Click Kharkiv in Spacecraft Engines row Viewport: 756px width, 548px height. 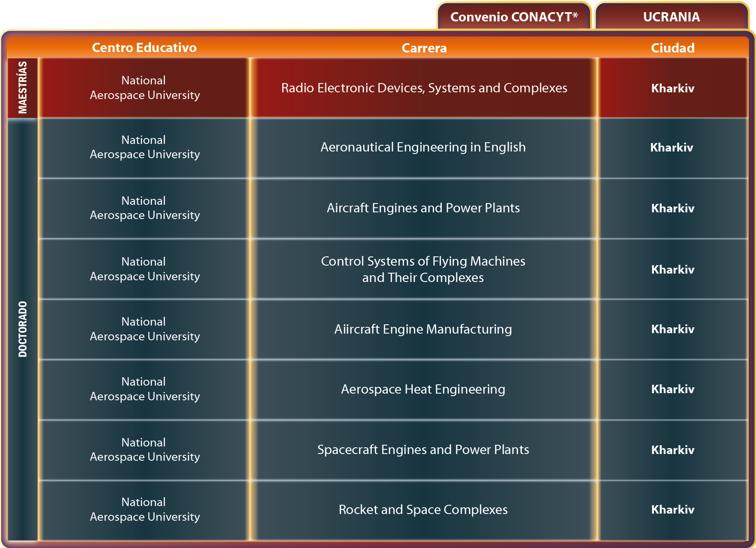672,450
